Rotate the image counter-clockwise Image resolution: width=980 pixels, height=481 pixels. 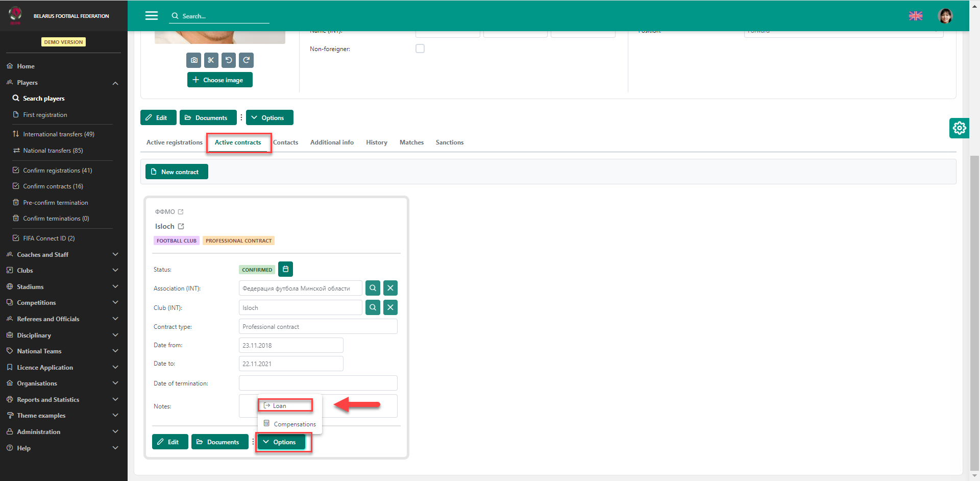click(229, 60)
